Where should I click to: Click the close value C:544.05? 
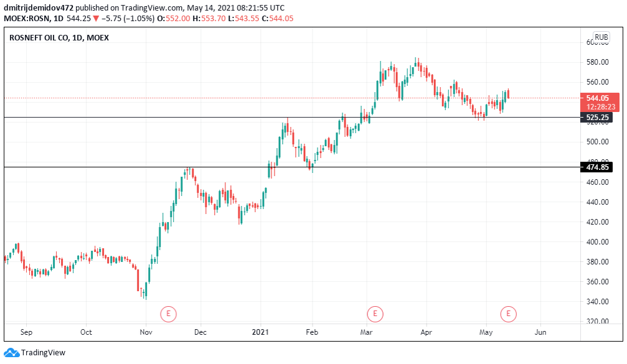tap(278, 19)
